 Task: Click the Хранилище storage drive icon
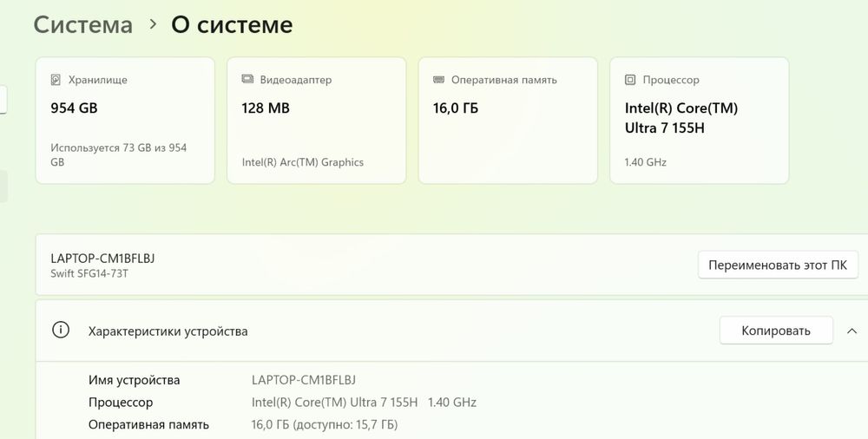(x=56, y=80)
